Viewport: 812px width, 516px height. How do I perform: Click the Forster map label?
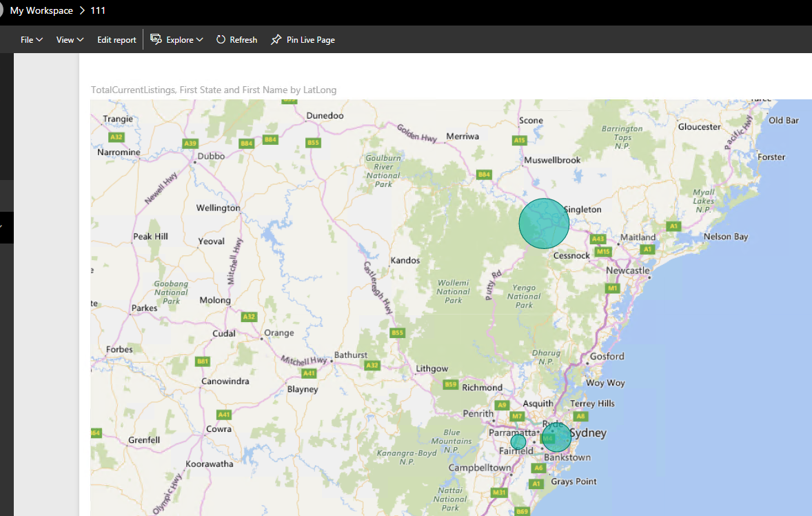click(771, 157)
